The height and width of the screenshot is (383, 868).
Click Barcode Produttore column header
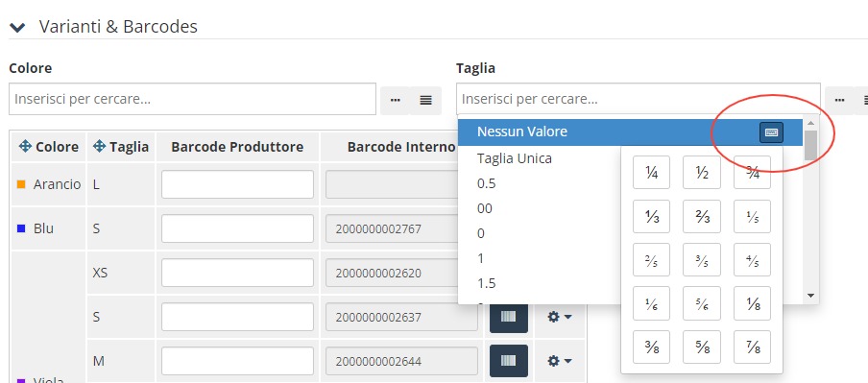[237, 147]
